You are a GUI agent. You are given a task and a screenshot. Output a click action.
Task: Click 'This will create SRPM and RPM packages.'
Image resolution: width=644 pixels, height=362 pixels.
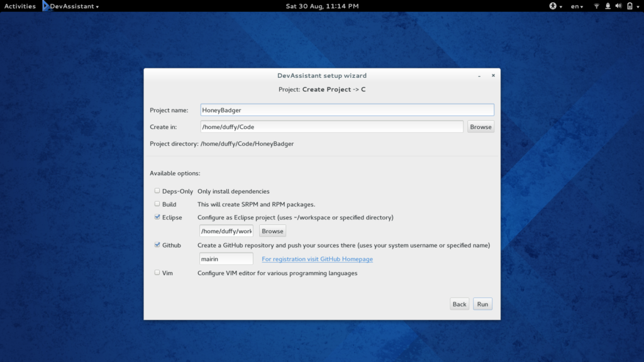point(257,204)
